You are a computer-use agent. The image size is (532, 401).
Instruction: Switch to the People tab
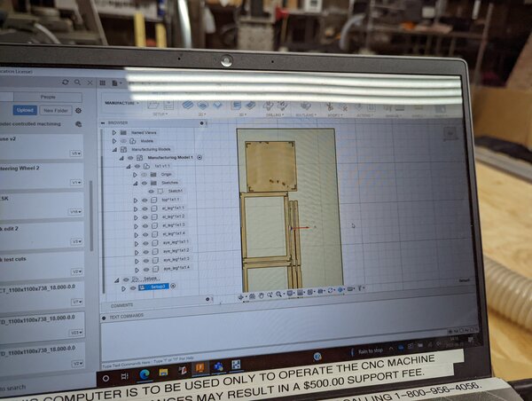click(48, 97)
